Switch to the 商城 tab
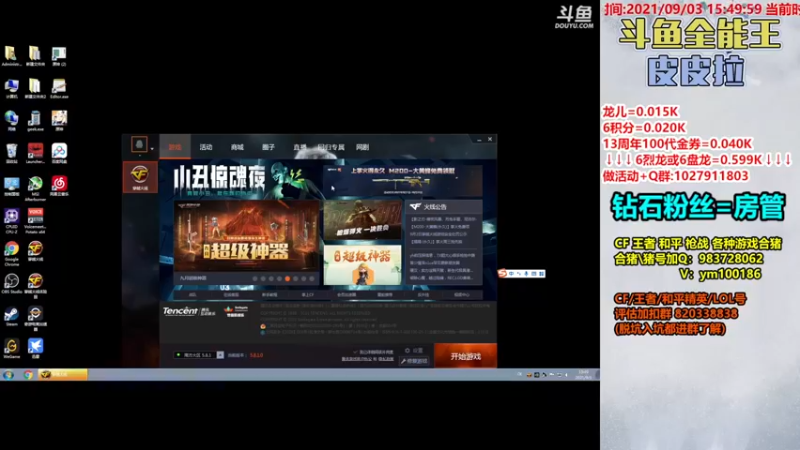Image resolution: width=800 pixels, height=450 pixels. click(237, 147)
